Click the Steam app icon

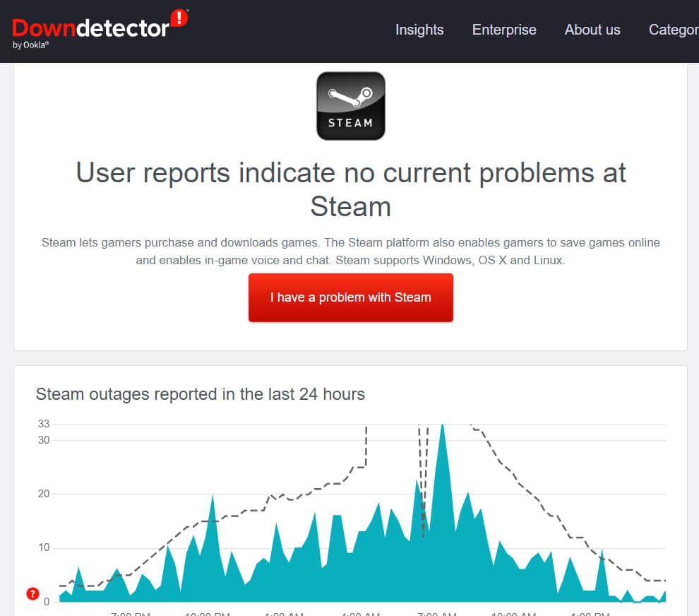tap(351, 106)
